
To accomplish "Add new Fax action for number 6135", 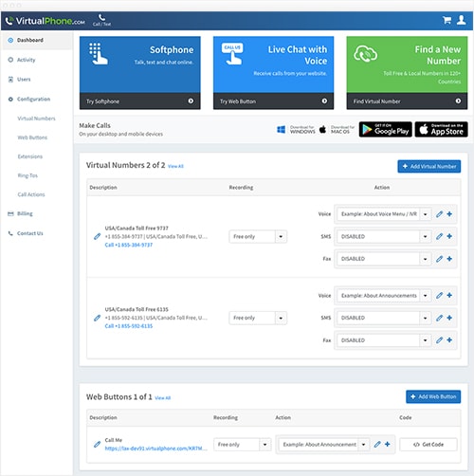I will 449,340.
